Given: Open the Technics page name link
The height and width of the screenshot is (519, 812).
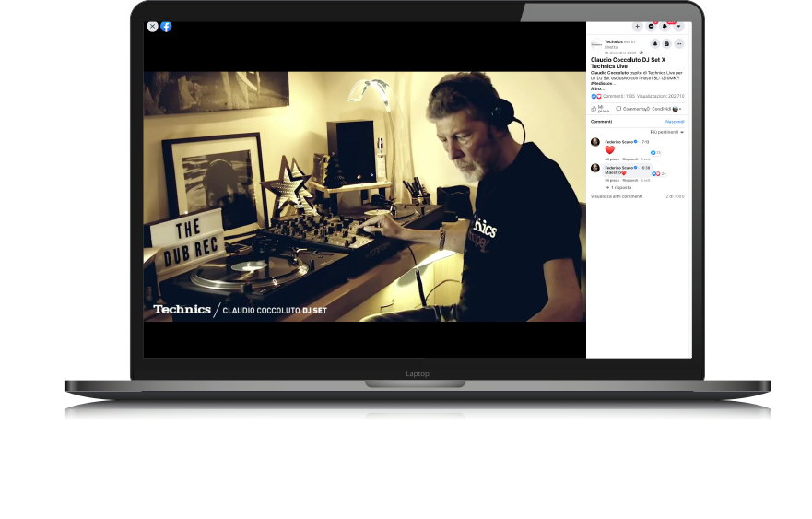Looking at the screenshot, I should pyautogui.click(x=614, y=42).
